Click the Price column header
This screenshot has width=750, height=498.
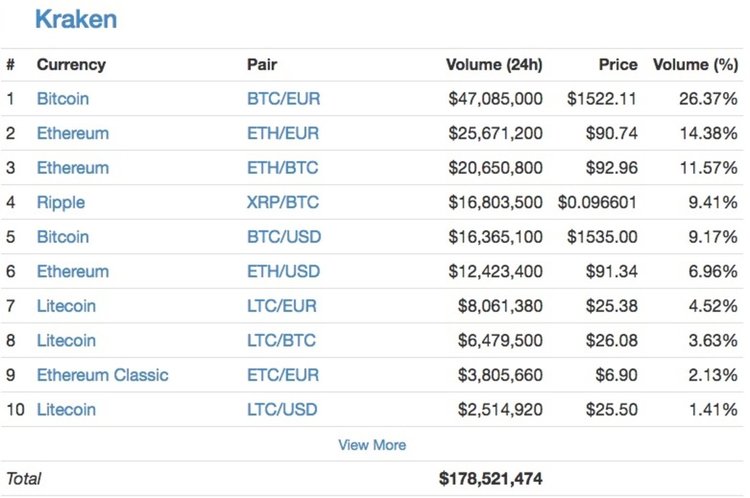click(617, 65)
